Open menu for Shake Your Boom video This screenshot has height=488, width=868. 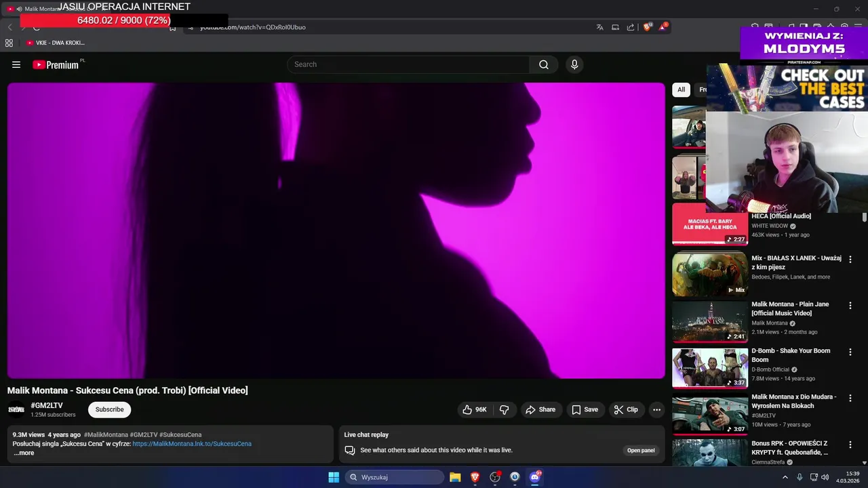click(x=850, y=352)
